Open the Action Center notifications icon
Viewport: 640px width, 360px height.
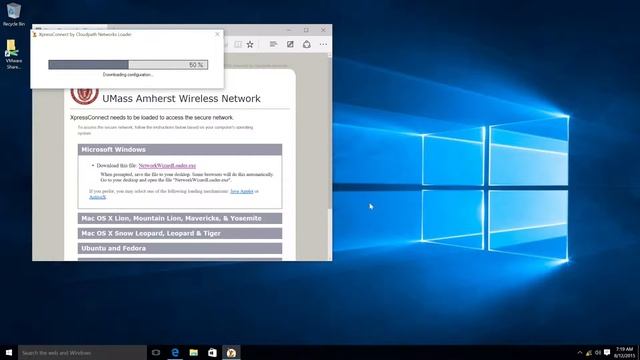click(607, 353)
